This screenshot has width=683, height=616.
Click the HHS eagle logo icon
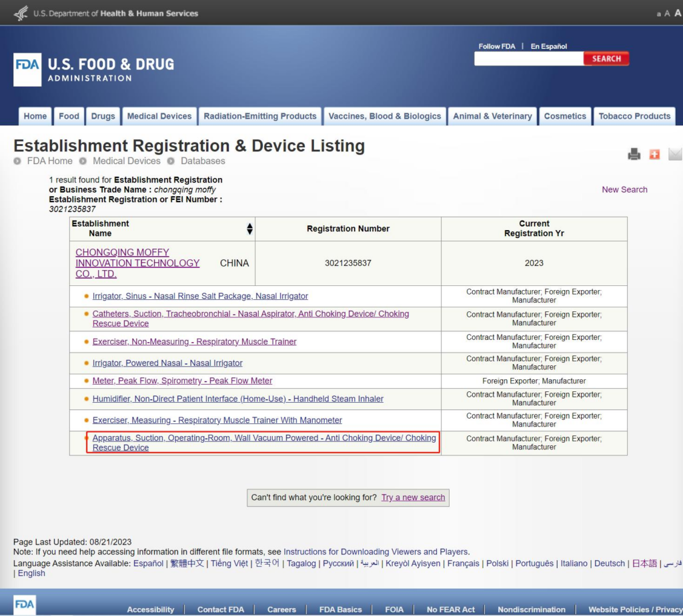pos(21,13)
